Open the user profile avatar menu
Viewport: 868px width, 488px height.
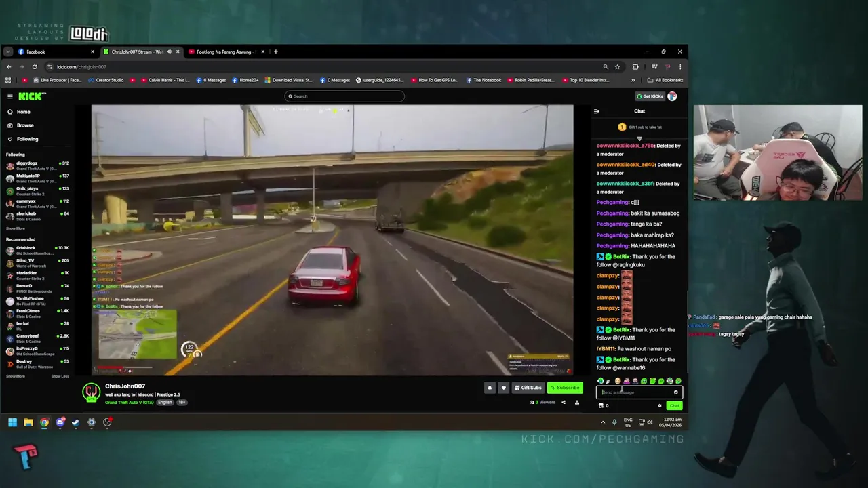tap(672, 96)
